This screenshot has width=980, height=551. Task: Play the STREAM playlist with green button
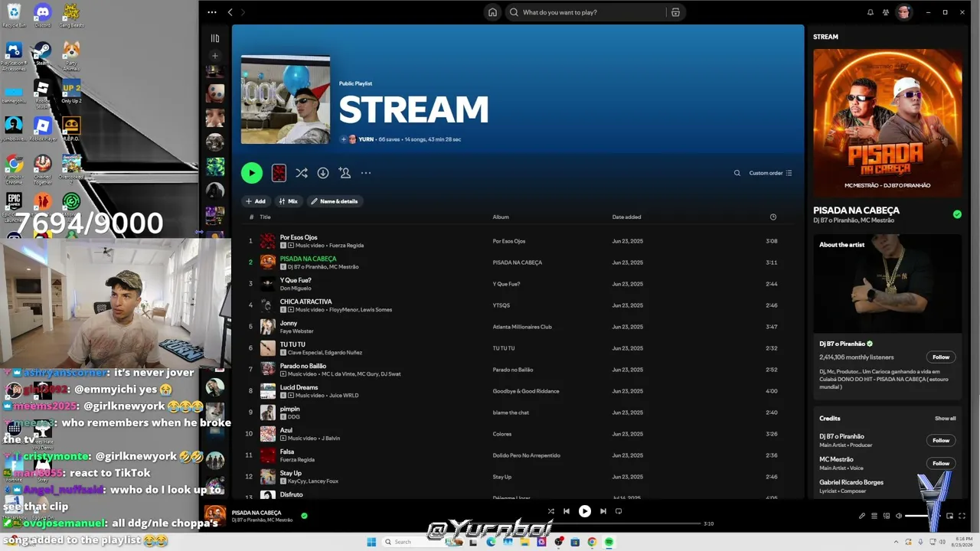click(x=252, y=173)
